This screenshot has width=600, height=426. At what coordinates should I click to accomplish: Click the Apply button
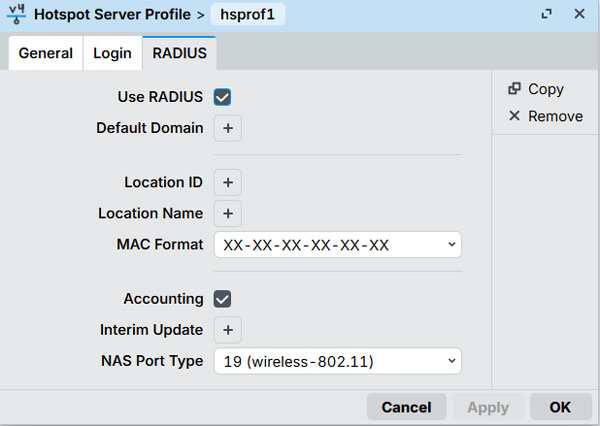[487, 407]
